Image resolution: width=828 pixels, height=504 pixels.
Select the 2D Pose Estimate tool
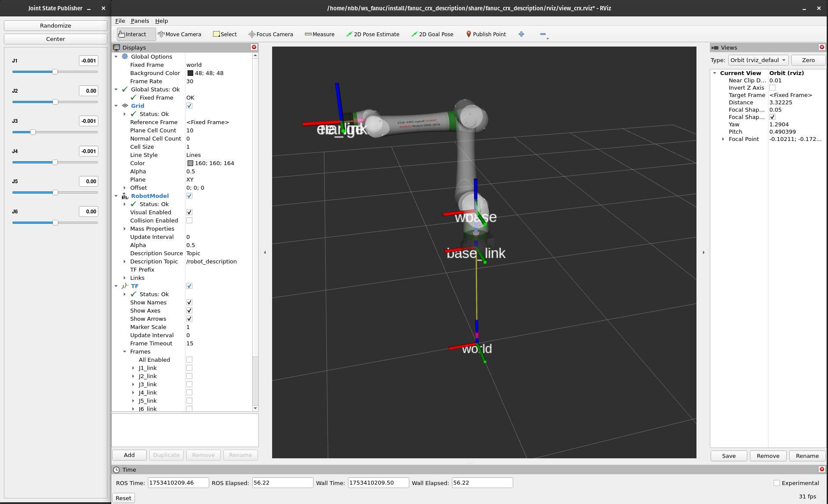[373, 34]
